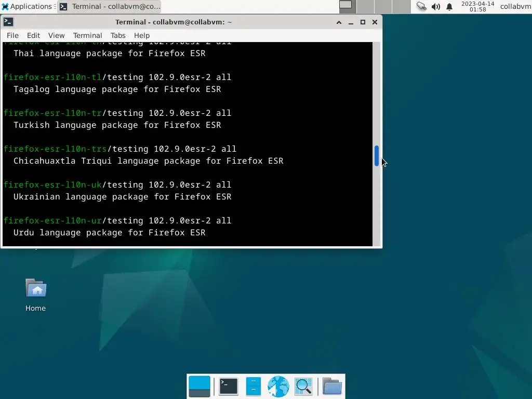Click the Tagalog language package line
This screenshot has width=532, height=399.
(117, 89)
